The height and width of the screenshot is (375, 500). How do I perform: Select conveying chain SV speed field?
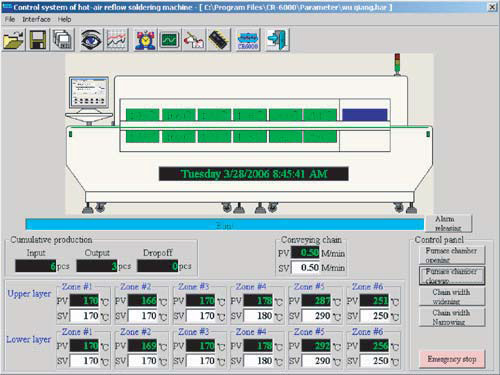click(x=305, y=267)
